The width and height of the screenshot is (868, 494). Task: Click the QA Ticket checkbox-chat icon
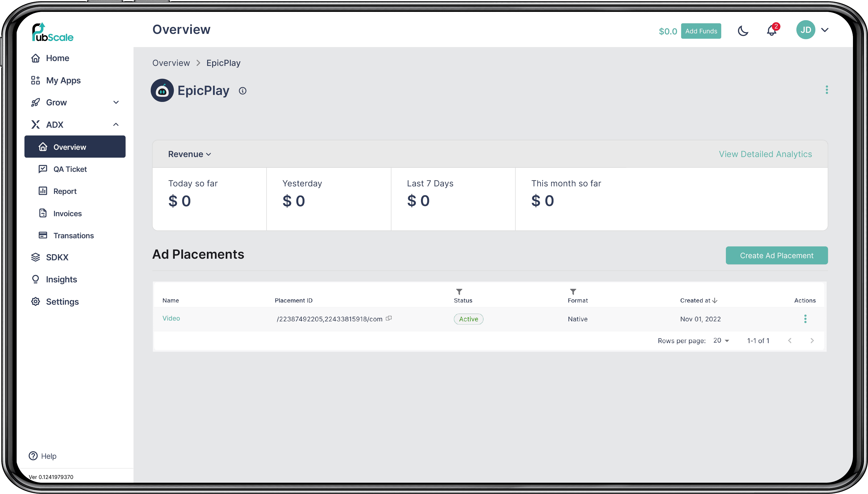[43, 169]
